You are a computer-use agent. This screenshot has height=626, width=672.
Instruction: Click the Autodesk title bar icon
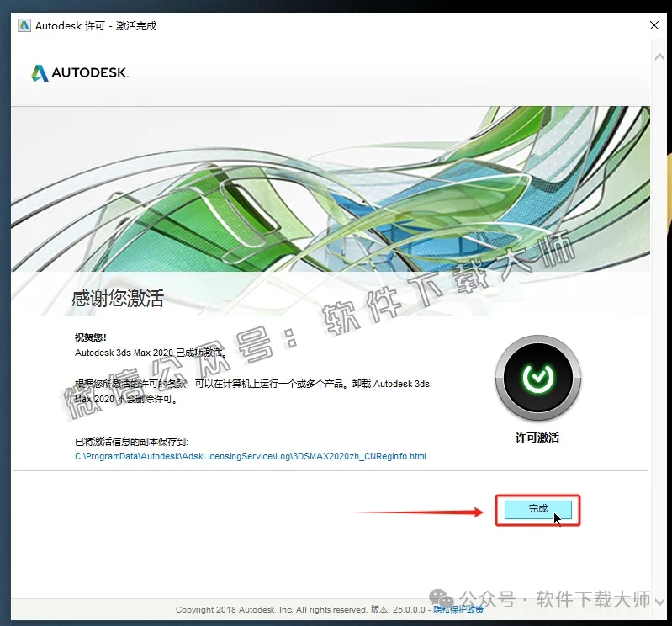pos(24,26)
